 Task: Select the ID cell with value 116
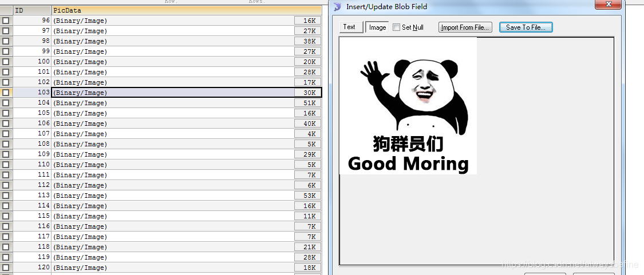32,226
